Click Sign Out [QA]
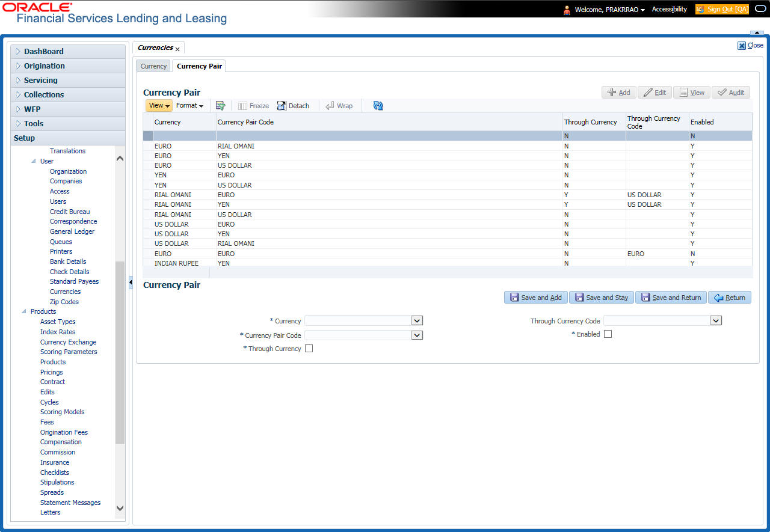Screen dimensions: 770x532 pyautogui.click(x=722, y=10)
